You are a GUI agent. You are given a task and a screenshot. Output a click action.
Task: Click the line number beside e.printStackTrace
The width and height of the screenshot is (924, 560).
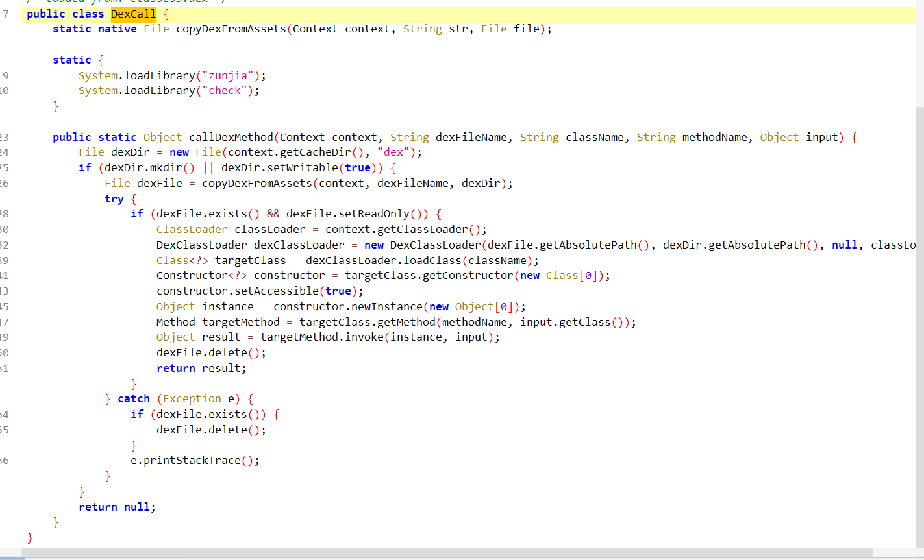coord(5,460)
